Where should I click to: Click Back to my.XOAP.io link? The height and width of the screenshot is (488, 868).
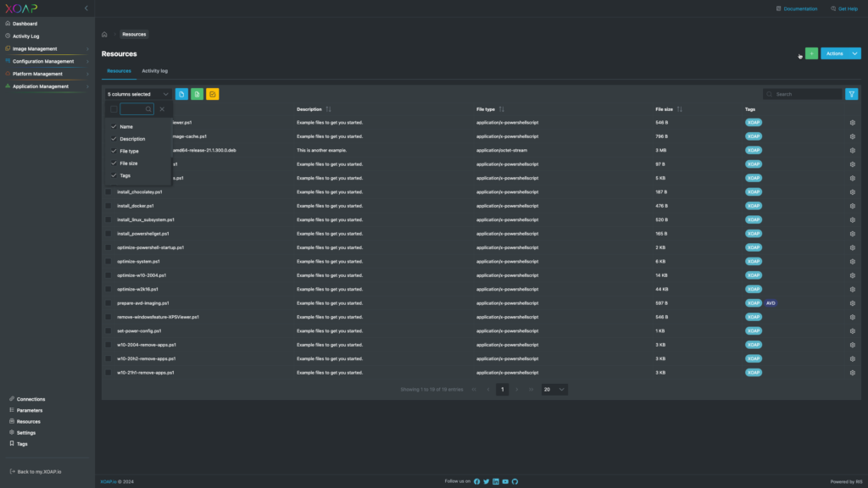[x=36, y=472]
